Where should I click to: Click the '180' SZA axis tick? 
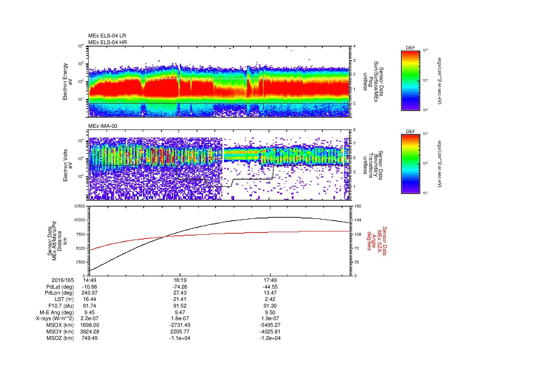click(x=358, y=206)
